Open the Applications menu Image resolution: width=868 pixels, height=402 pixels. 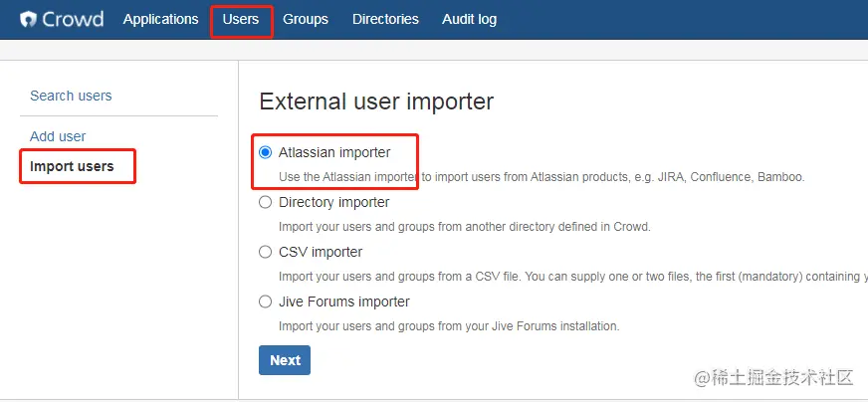tap(160, 19)
